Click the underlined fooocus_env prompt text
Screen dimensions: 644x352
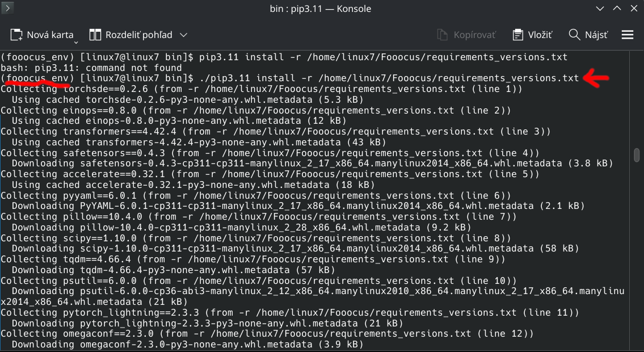34,78
